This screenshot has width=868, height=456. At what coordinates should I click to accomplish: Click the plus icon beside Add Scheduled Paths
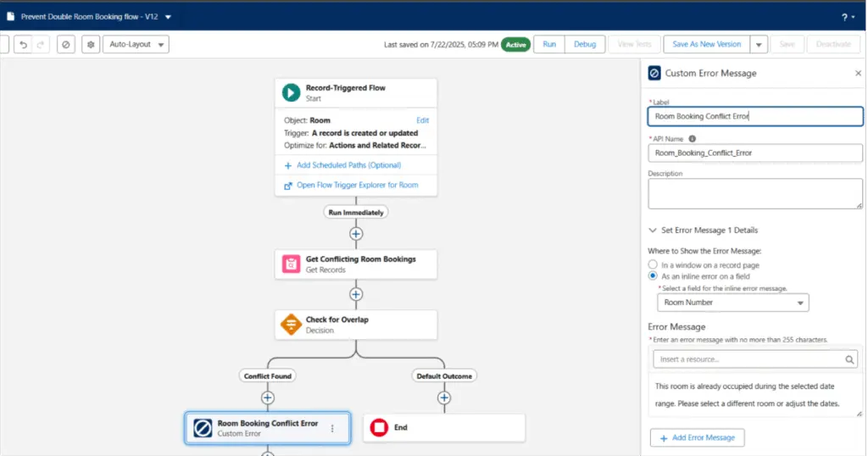coord(288,165)
